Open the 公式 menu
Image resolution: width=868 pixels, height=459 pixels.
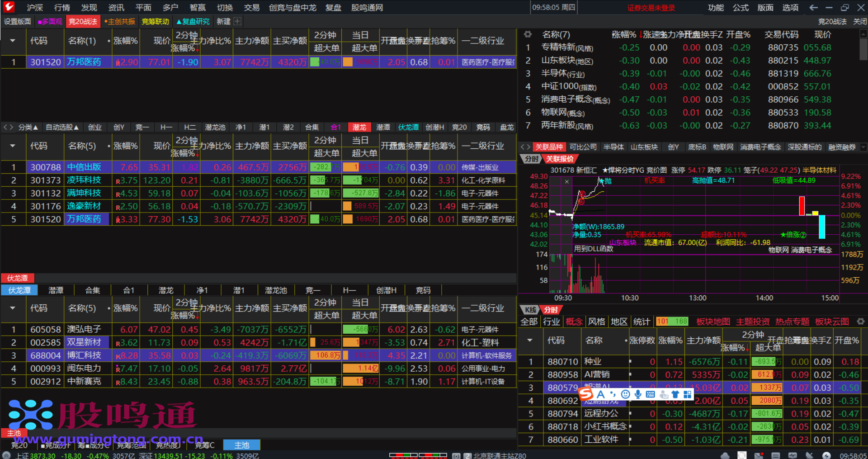pyautogui.click(x=741, y=8)
